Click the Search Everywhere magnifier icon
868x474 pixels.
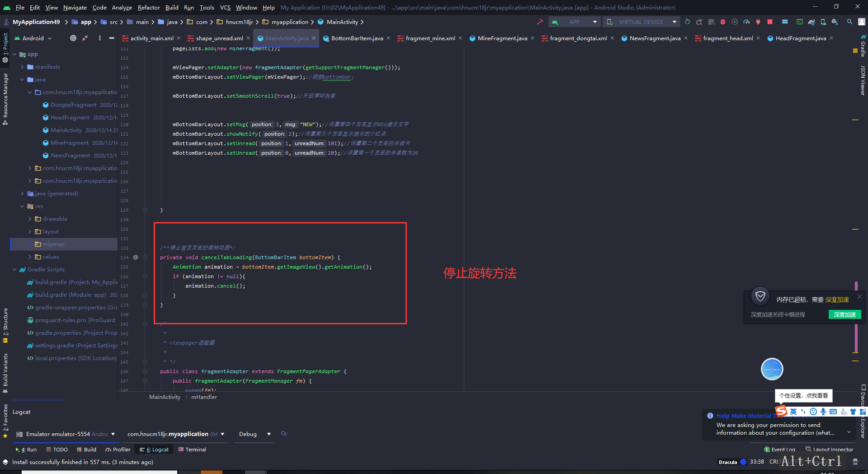(x=850, y=22)
